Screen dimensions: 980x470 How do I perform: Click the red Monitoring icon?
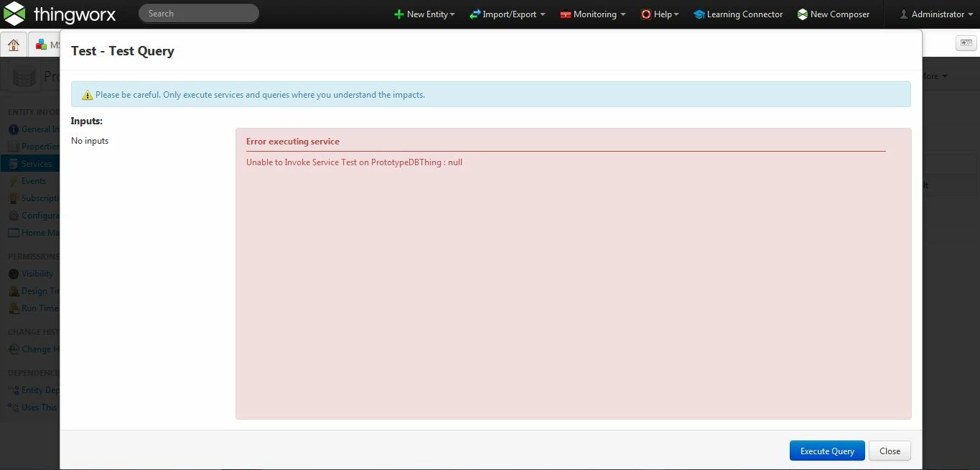pyautogui.click(x=566, y=14)
